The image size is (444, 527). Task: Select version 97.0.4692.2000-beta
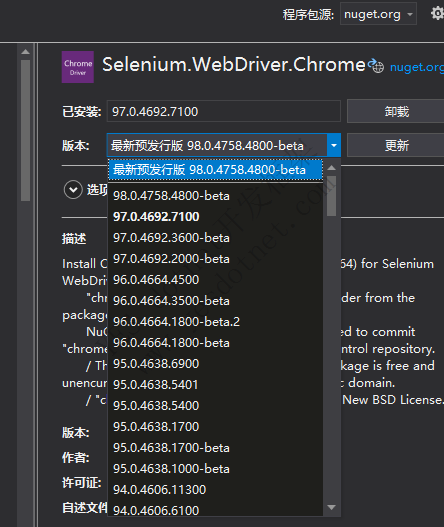(215, 259)
